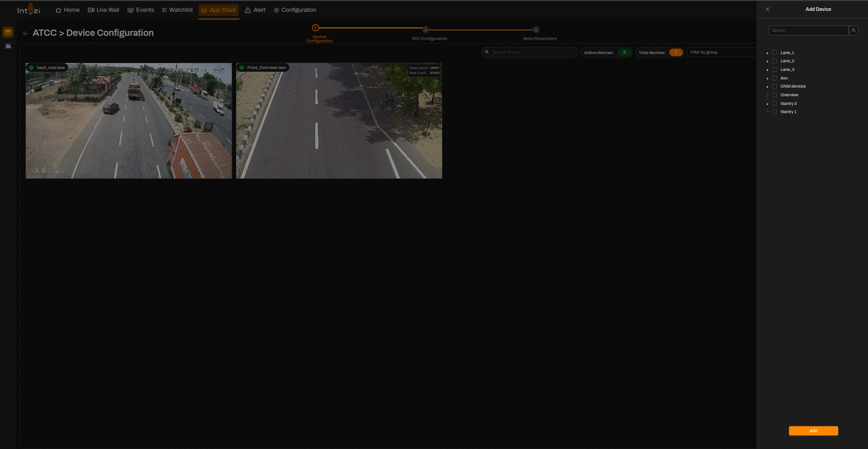868x449 pixels.
Task: Expand the Child devices node
Action: pyautogui.click(x=767, y=87)
